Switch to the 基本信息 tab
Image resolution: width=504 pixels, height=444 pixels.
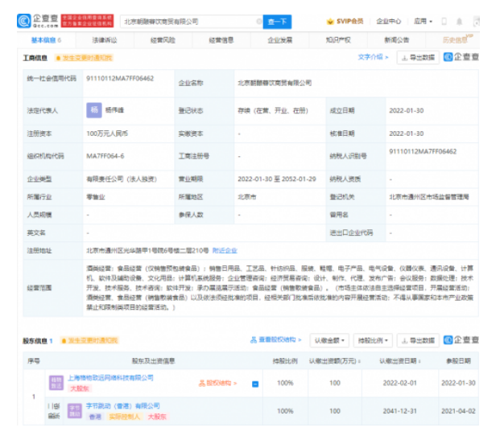click(x=46, y=40)
